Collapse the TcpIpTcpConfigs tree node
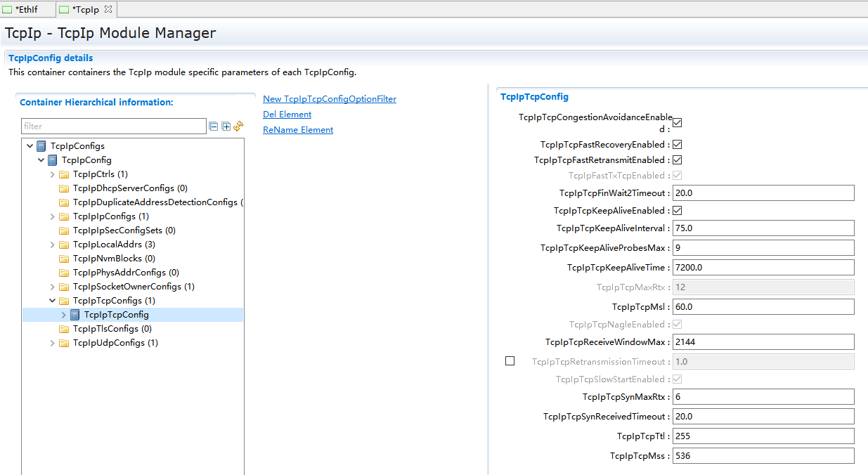Screen dimensions: 868x475 click(x=53, y=301)
